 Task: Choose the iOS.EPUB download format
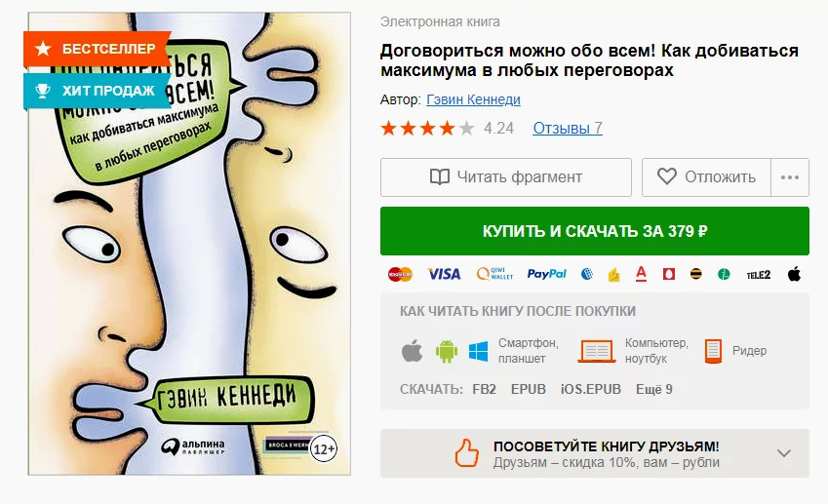(590, 390)
